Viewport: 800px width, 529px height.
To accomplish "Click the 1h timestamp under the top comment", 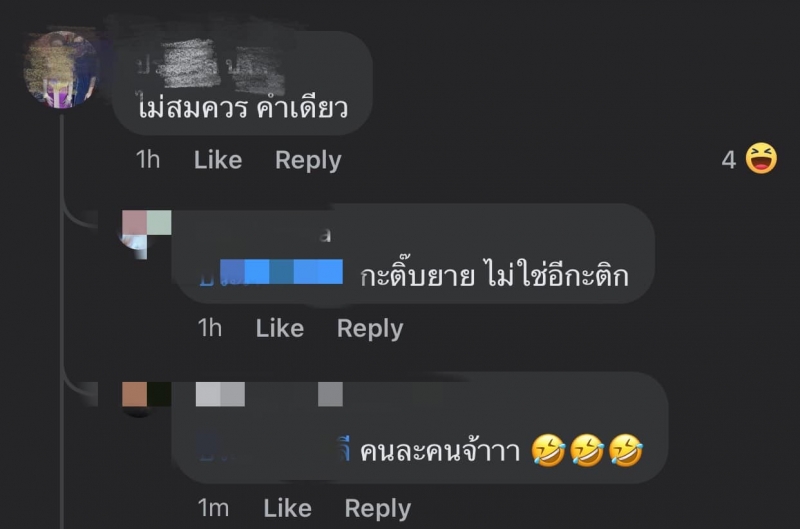I will point(148,160).
